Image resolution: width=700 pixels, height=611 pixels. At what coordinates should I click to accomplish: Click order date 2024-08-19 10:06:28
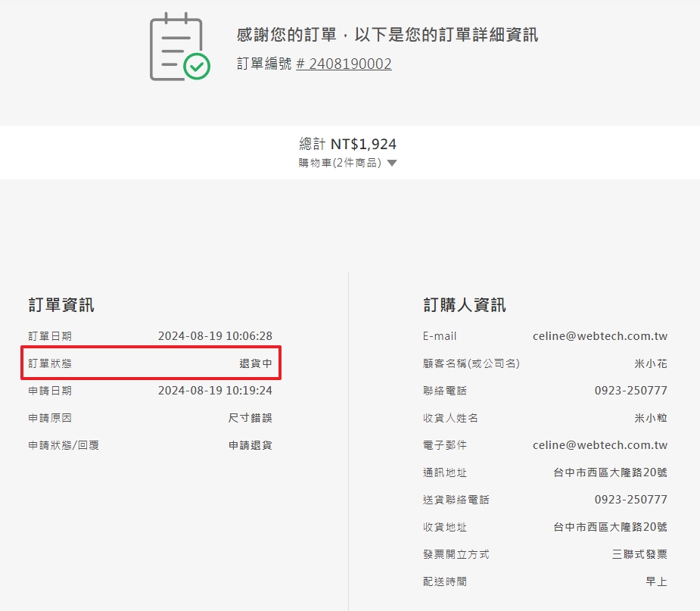pos(215,336)
